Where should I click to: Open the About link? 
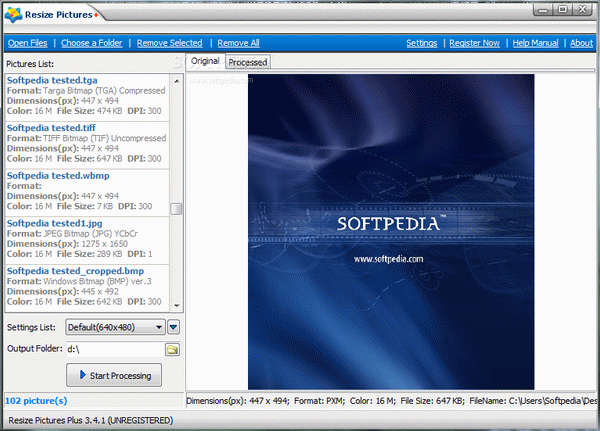click(x=581, y=43)
